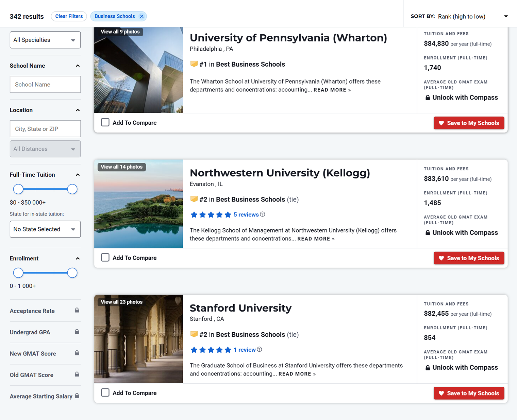Image resolution: width=517 pixels, height=420 pixels.
Task: Click the lock icon next to Undergrad GPA
Action: (x=77, y=332)
